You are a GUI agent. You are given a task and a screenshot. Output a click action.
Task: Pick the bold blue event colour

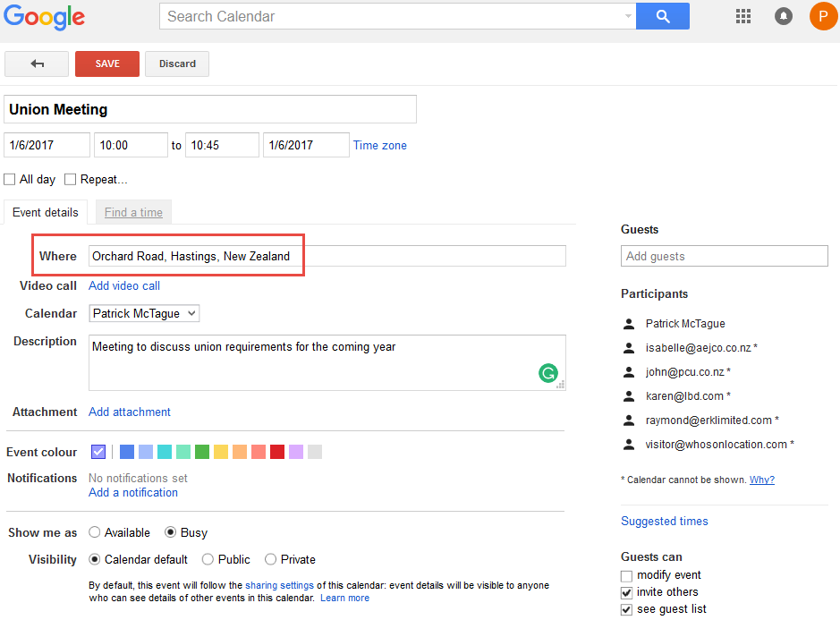click(127, 452)
